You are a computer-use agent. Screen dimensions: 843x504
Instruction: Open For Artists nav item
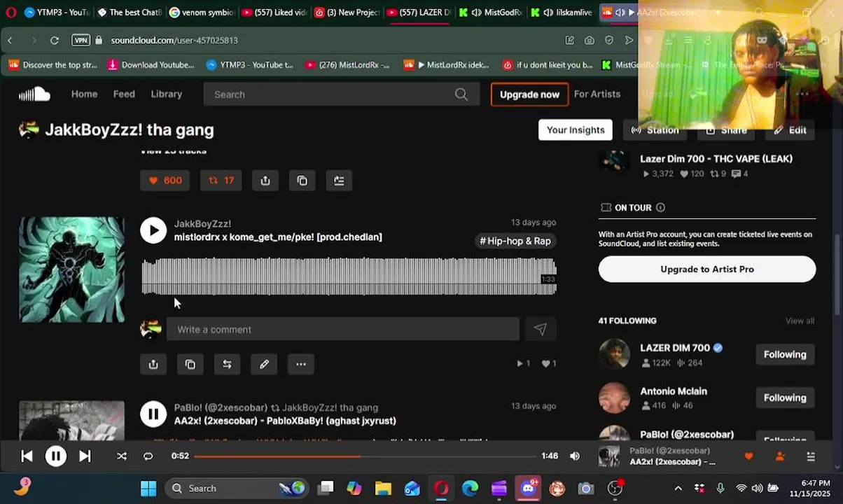tap(597, 94)
